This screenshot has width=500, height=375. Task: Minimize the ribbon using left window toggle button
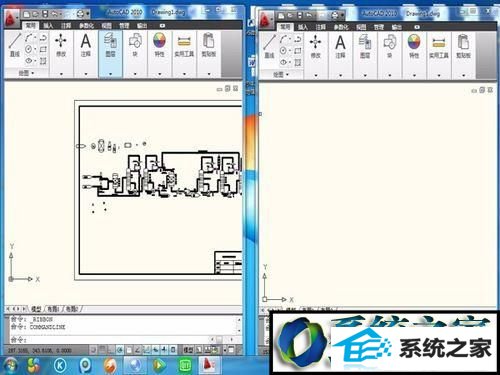[x=162, y=25]
